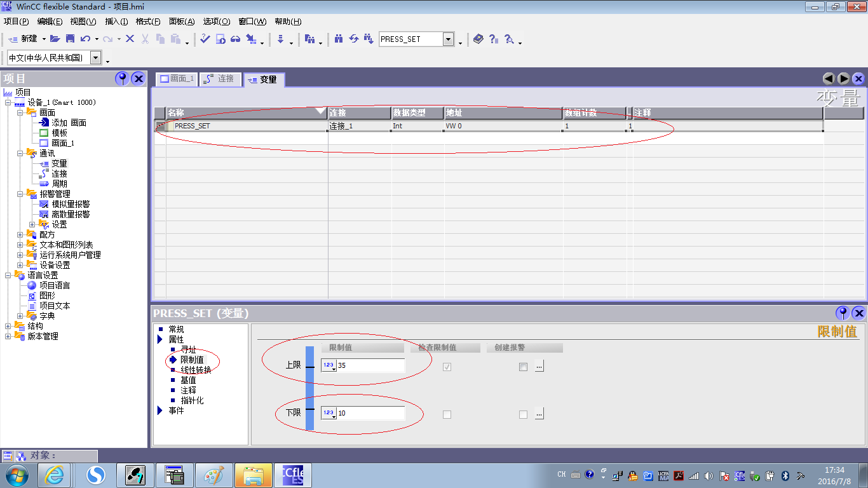Open the 中文(中华人民共和国) language dropdown

[95, 58]
